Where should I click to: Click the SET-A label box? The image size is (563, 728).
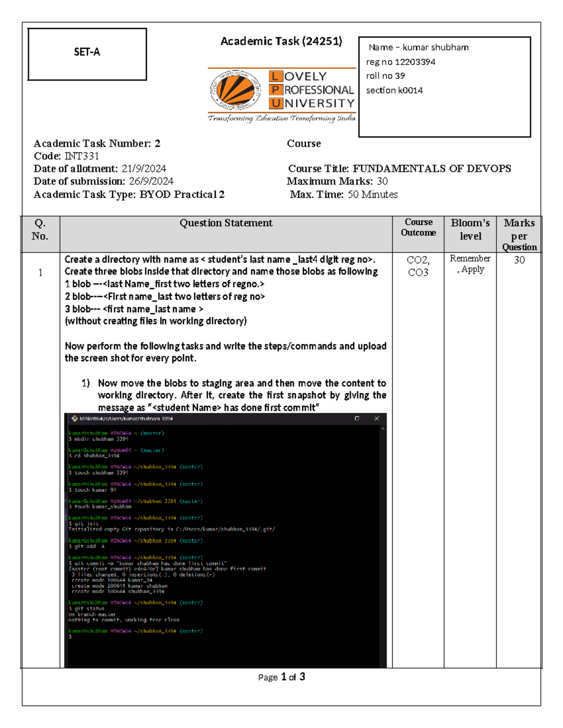tap(87, 54)
